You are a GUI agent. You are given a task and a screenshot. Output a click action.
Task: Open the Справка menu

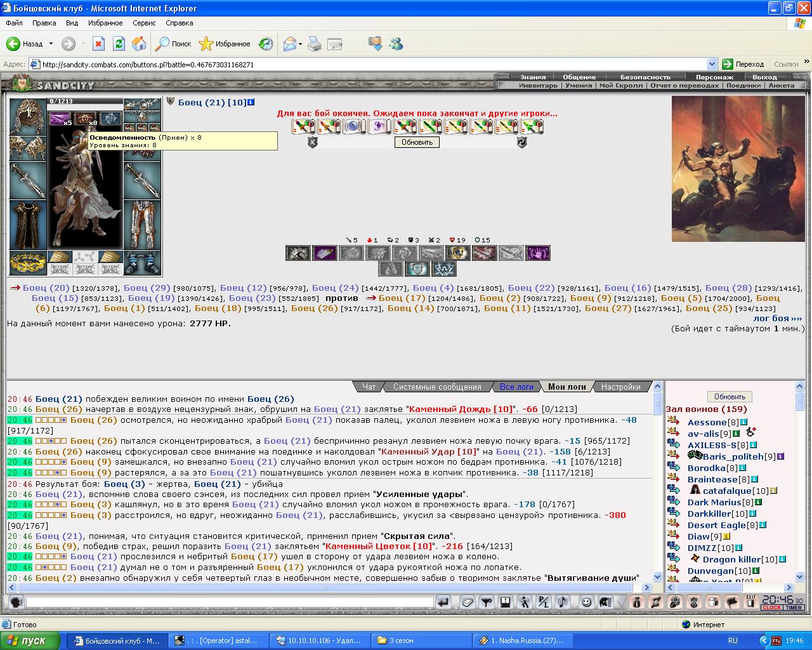coord(179,23)
